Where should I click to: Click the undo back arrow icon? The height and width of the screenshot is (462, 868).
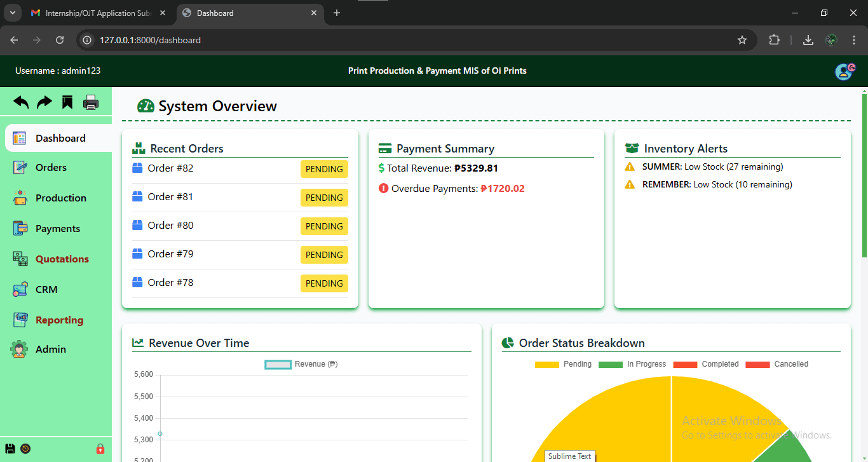[21, 102]
